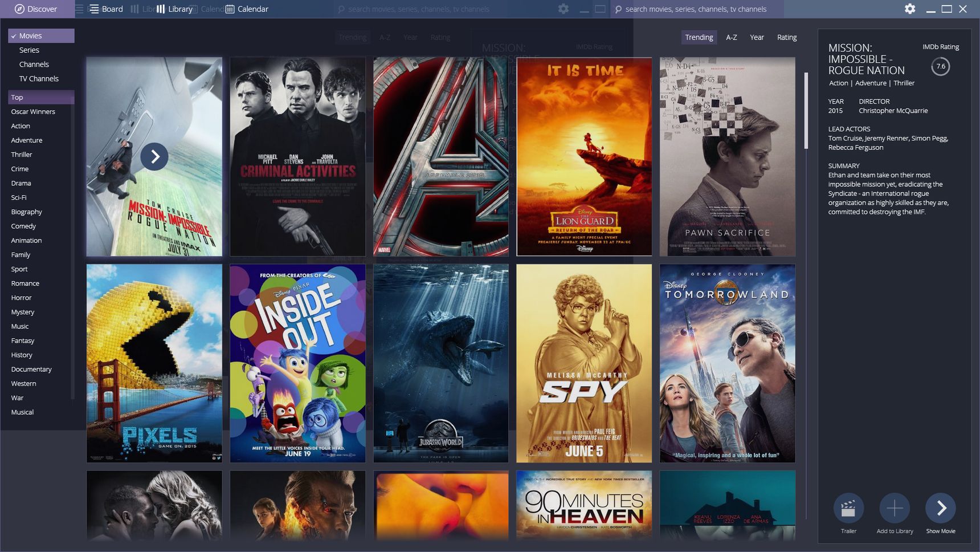
Task: Select the Inside Out poster
Action: pyautogui.click(x=297, y=363)
